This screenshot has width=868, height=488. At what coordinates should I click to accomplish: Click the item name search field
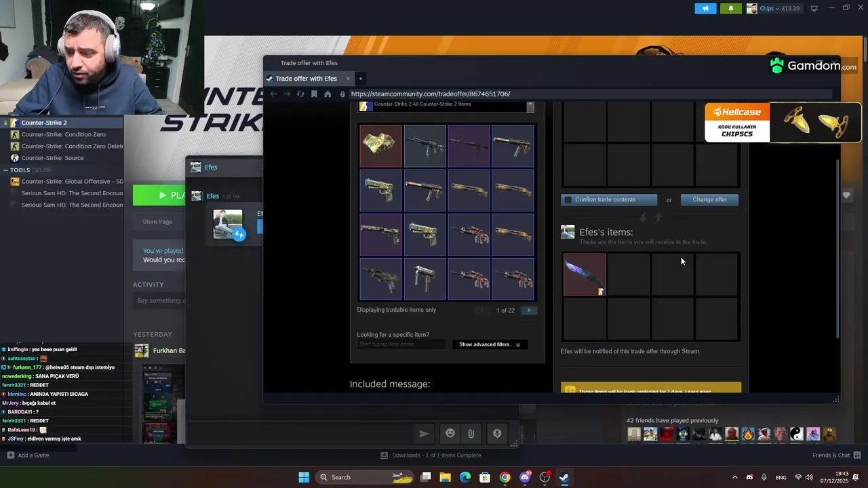click(x=401, y=344)
